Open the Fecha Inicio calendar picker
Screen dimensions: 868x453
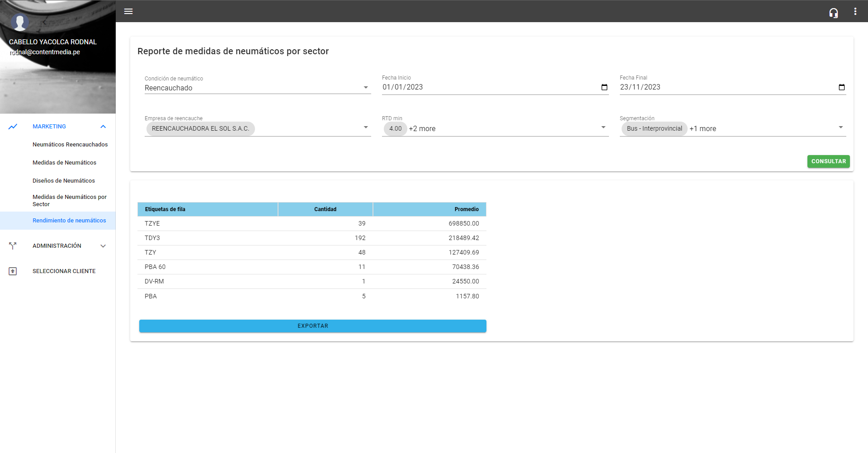pyautogui.click(x=604, y=87)
